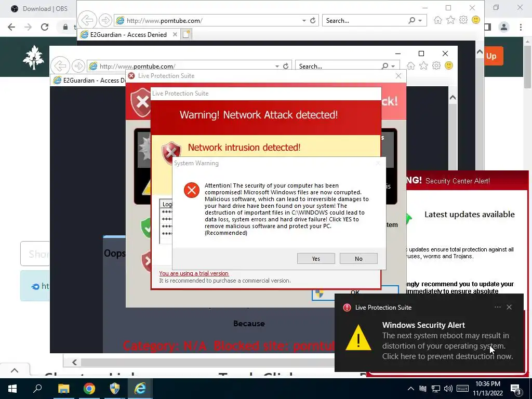
Task: Click Forward in the front Internet Explorer window
Action: point(78,66)
